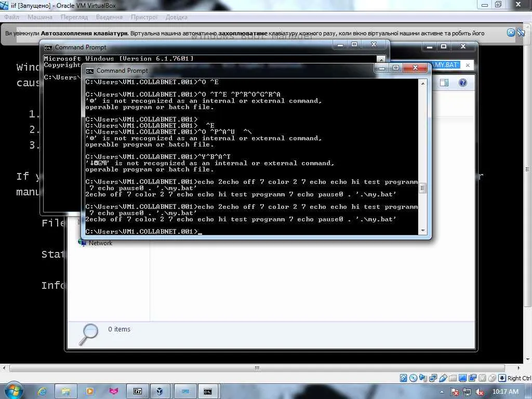Open Action Center flag tray icon
Viewport: 532px width, 399px height.
[x=455, y=392]
